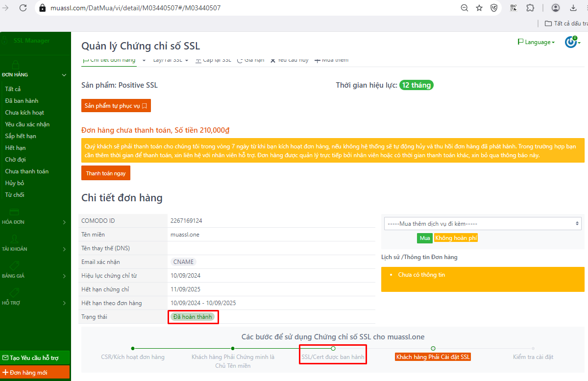Open the browser downloads icon

point(573,8)
